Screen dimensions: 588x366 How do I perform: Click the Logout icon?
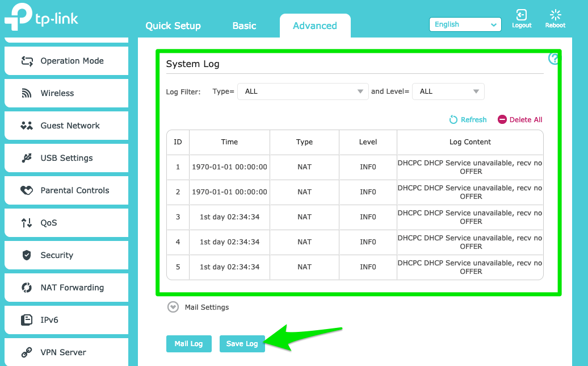(x=521, y=15)
